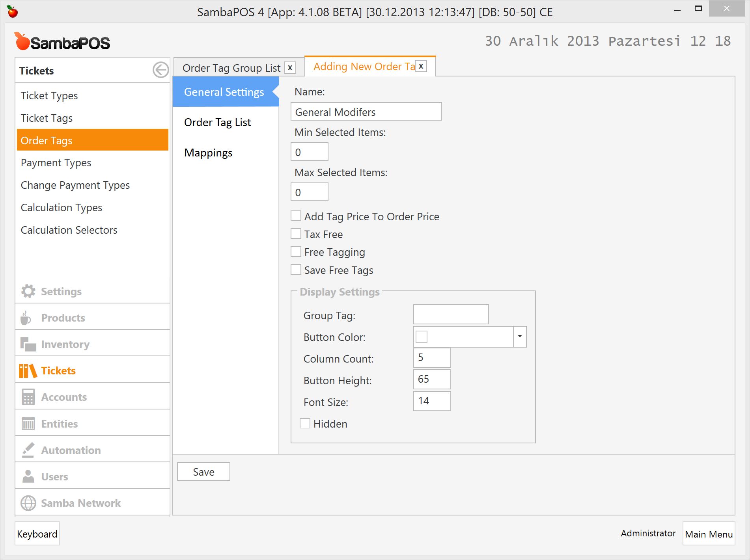The width and height of the screenshot is (750, 560).
Task: Enable Add Tag Price To Order Price
Action: [x=296, y=216]
